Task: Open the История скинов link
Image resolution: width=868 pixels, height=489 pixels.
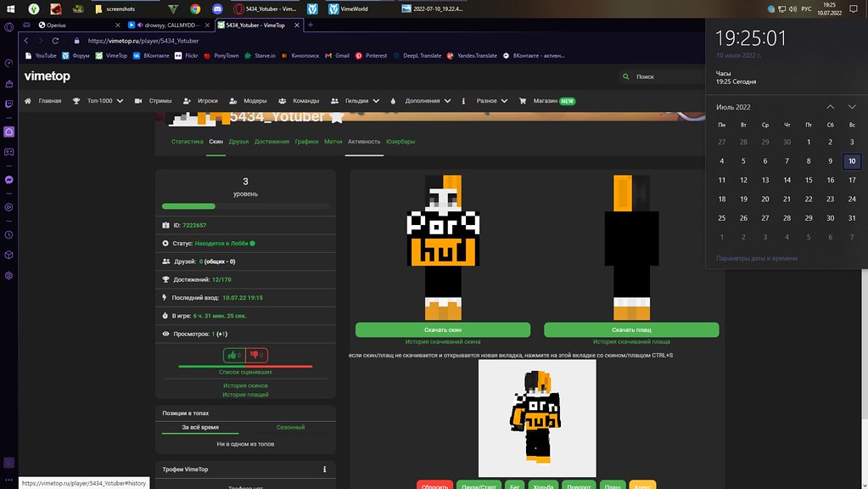Action: pos(245,385)
